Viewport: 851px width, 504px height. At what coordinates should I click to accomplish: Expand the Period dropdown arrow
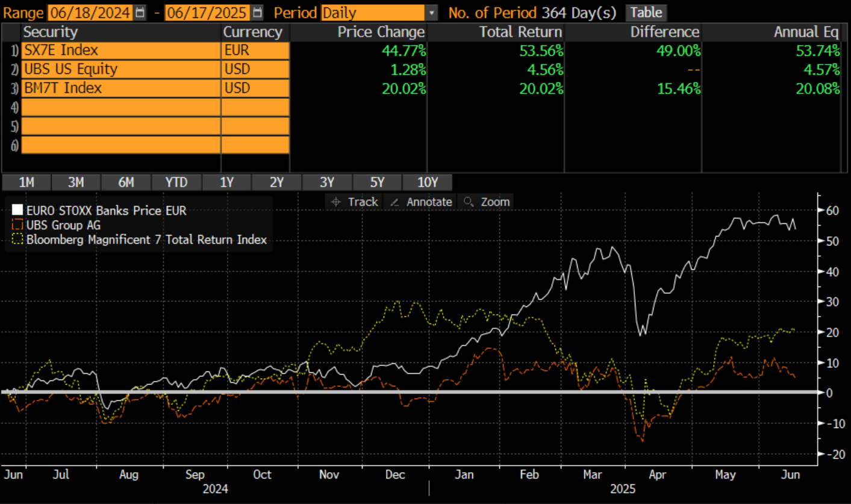click(431, 13)
